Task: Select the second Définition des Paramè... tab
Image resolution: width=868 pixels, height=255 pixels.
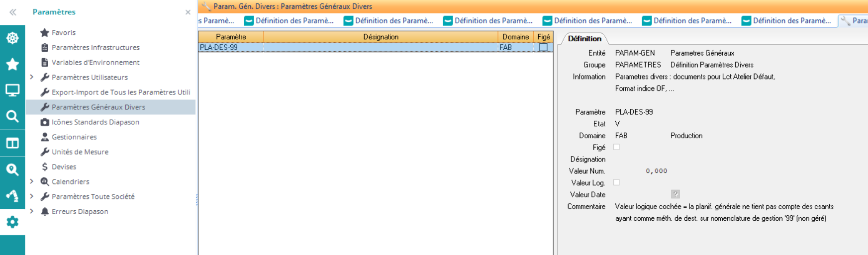Action: pyautogui.click(x=388, y=20)
